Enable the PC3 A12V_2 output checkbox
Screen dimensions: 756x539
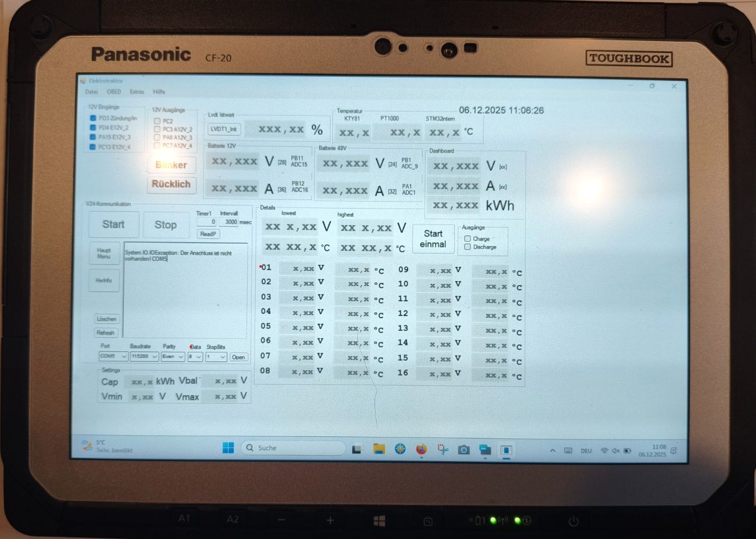point(157,129)
